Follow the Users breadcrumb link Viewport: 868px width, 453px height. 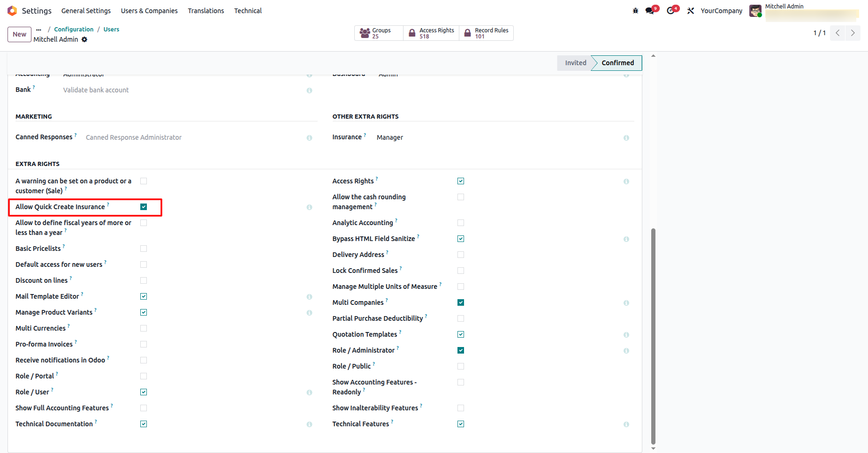pyautogui.click(x=111, y=29)
